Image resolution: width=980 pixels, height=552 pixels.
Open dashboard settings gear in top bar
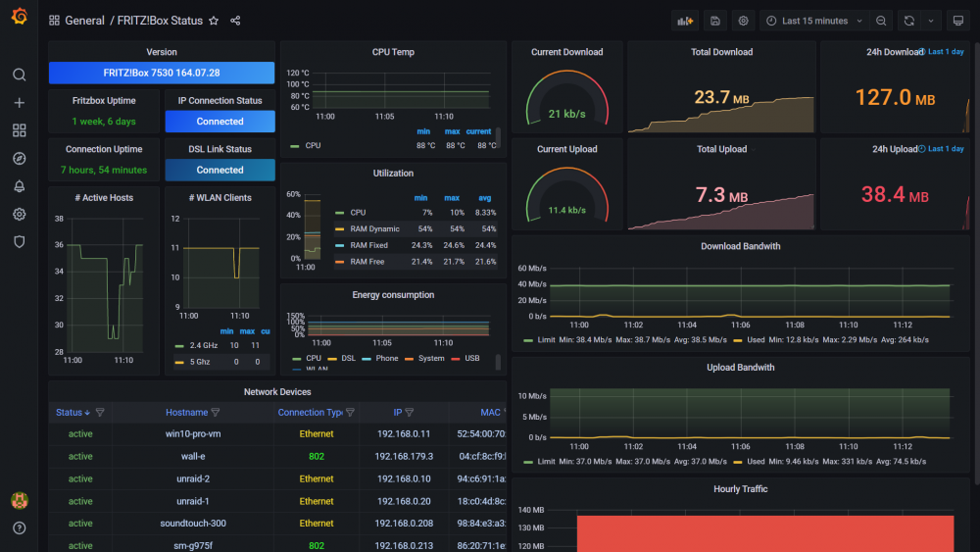click(743, 21)
